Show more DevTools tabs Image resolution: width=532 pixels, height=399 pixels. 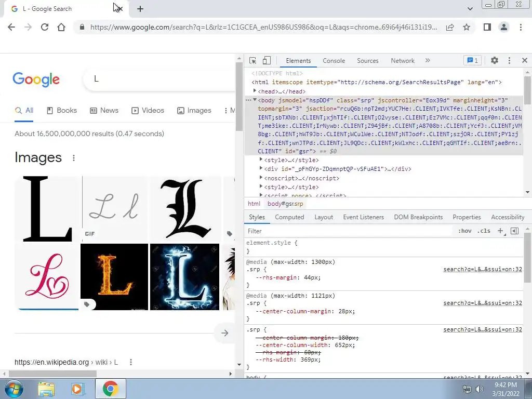428,60
